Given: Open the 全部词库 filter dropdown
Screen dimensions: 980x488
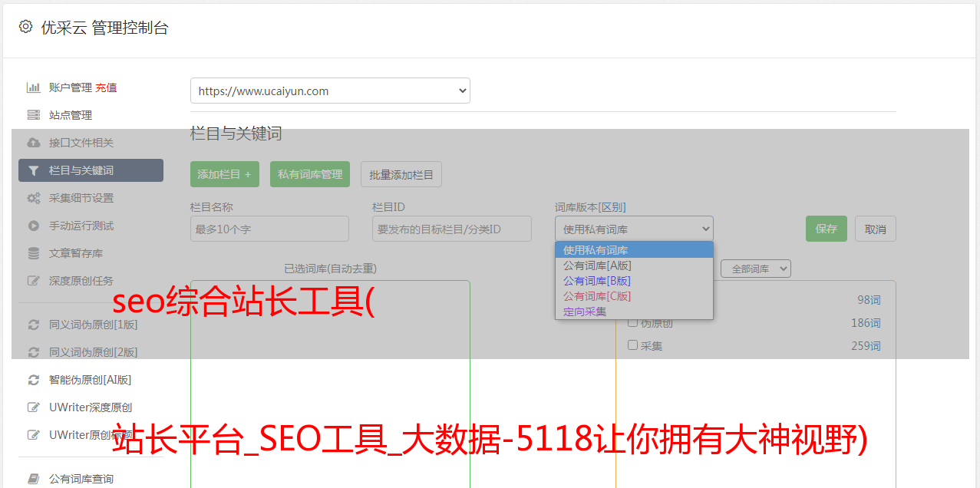Looking at the screenshot, I should point(756,269).
